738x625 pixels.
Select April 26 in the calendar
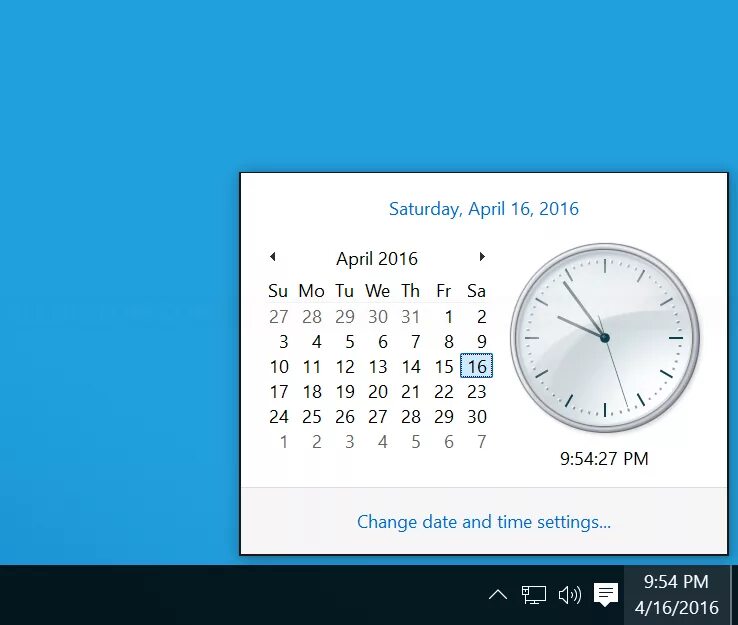pos(345,417)
